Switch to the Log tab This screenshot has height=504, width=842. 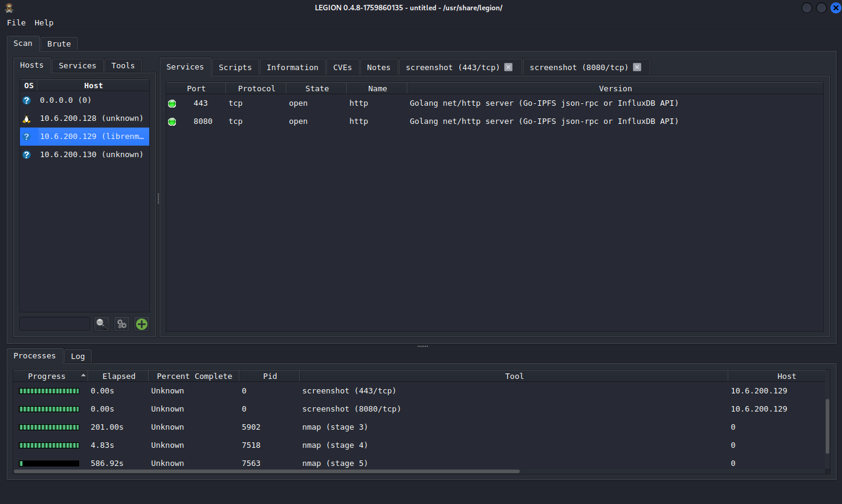pyautogui.click(x=78, y=356)
